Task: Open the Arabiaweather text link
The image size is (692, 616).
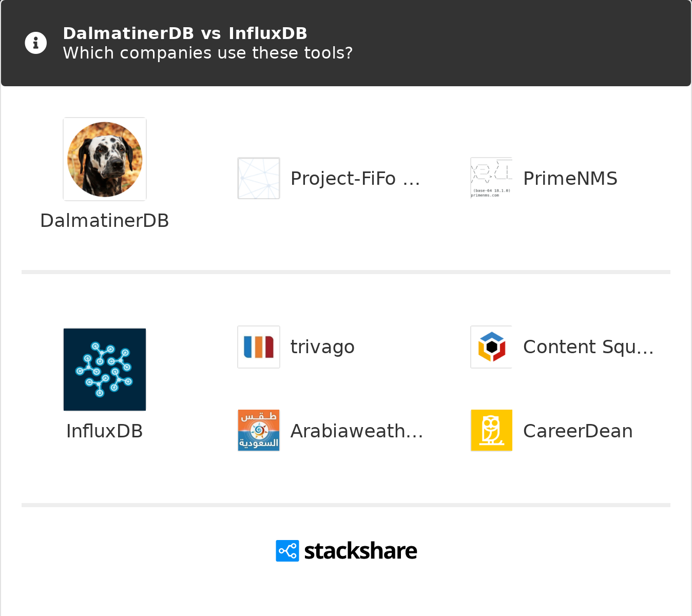Action: [x=357, y=431]
